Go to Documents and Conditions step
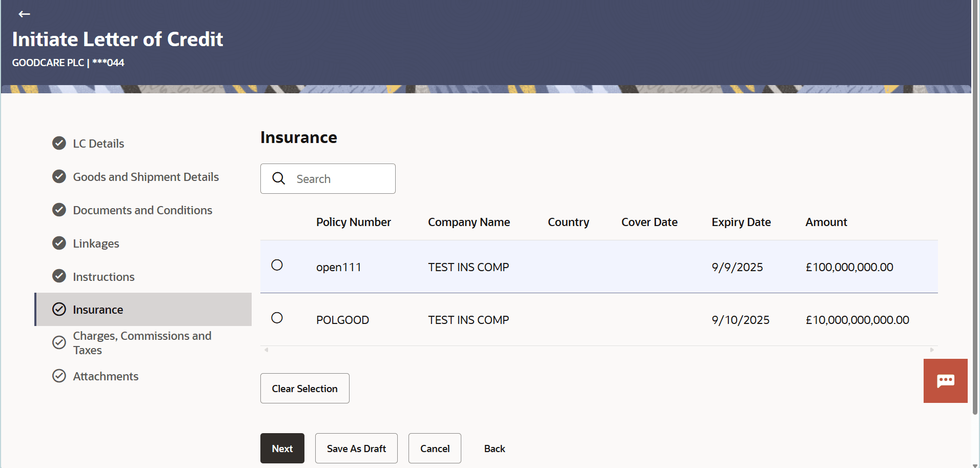Image resolution: width=980 pixels, height=468 pixels. pos(142,210)
